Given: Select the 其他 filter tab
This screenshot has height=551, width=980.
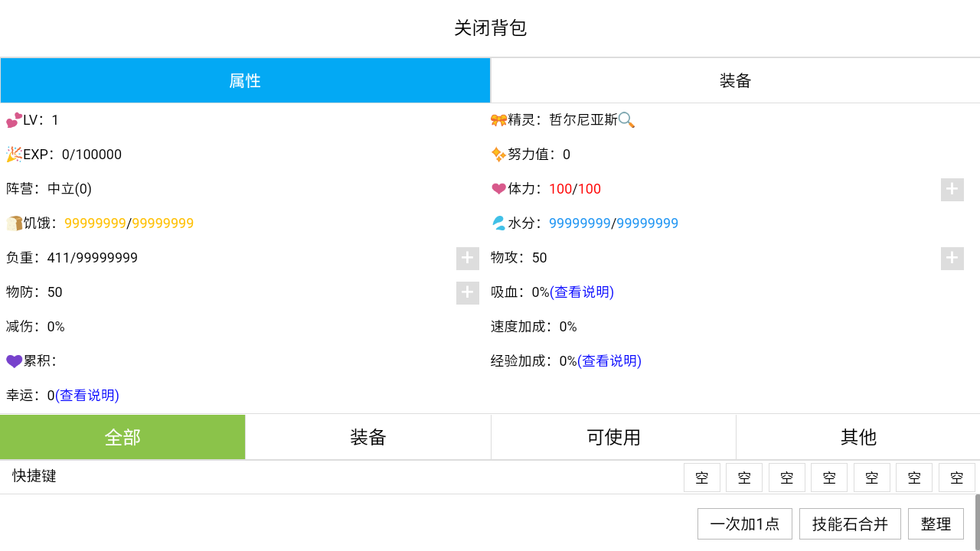Looking at the screenshot, I should pyautogui.click(x=857, y=436).
